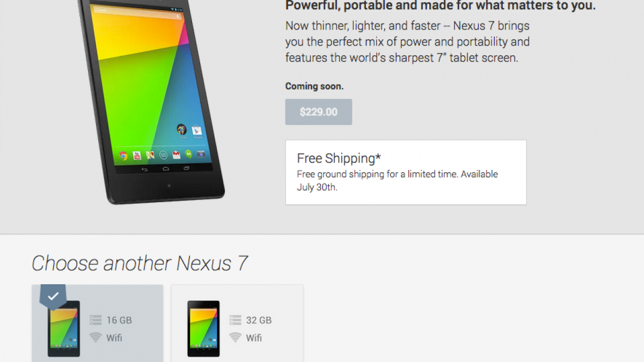
Task: Click the Camera icon on tablet dock
Action: (x=201, y=154)
